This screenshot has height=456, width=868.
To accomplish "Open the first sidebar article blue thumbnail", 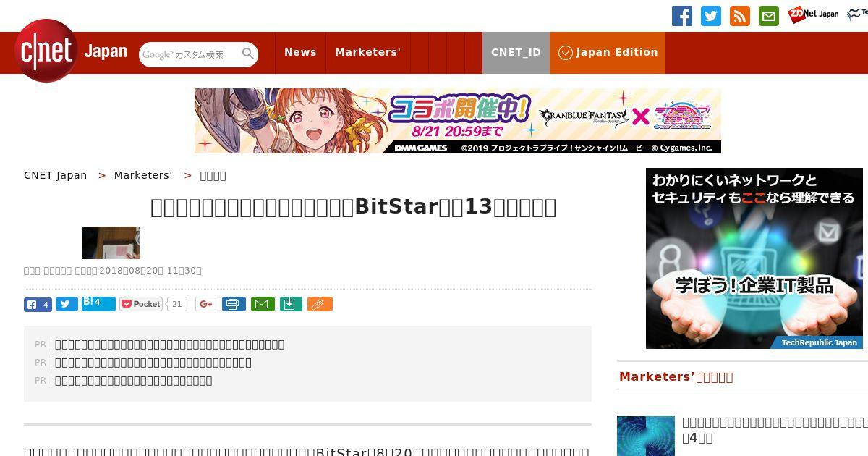I will pos(646,436).
